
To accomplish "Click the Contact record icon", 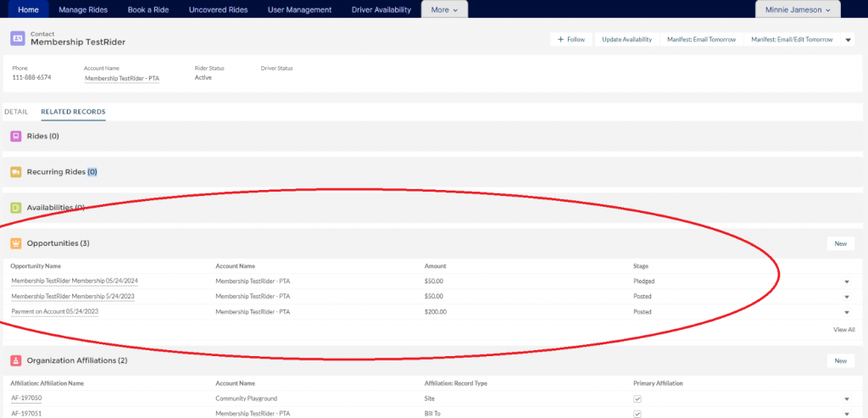I will pos(18,38).
